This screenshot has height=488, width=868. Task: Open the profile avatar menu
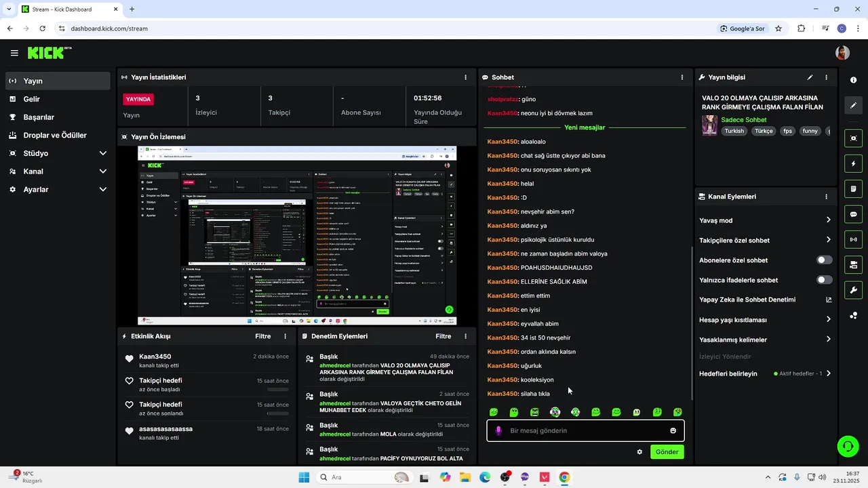pos(842,53)
